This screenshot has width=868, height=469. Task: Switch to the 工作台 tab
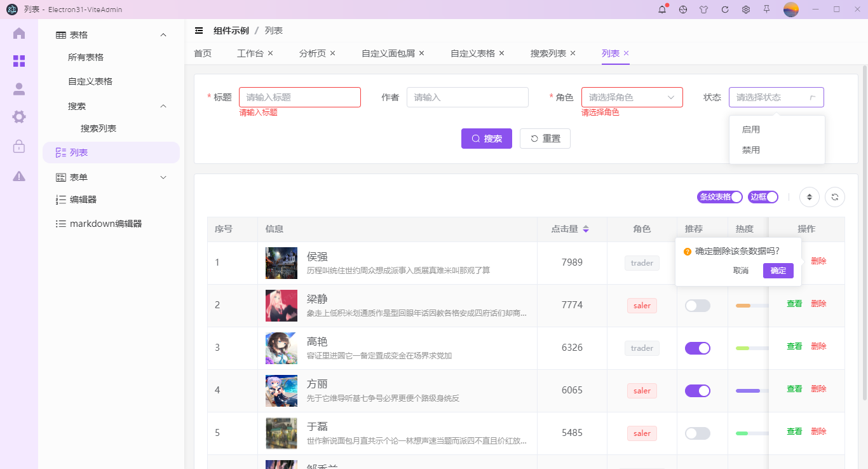click(x=250, y=53)
